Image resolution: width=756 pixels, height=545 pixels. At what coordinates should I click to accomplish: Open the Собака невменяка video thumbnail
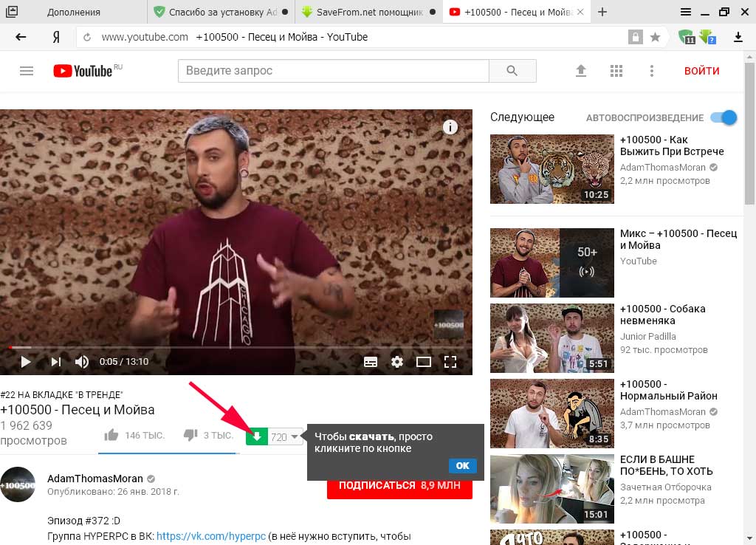[552, 338]
